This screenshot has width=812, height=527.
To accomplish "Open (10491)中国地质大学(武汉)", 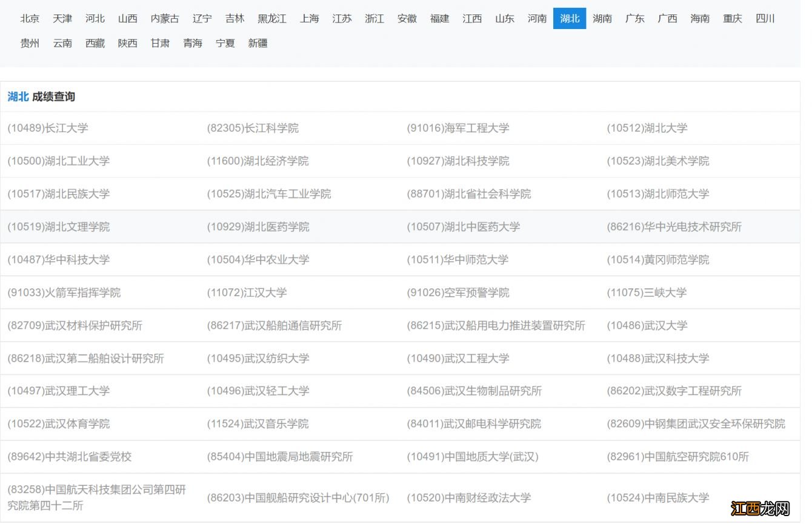I will (473, 457).
